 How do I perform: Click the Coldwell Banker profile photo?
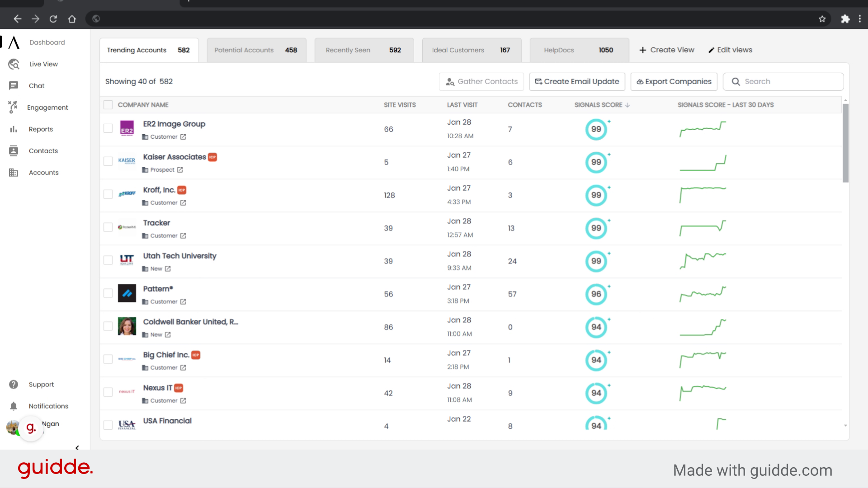[127, 326]
